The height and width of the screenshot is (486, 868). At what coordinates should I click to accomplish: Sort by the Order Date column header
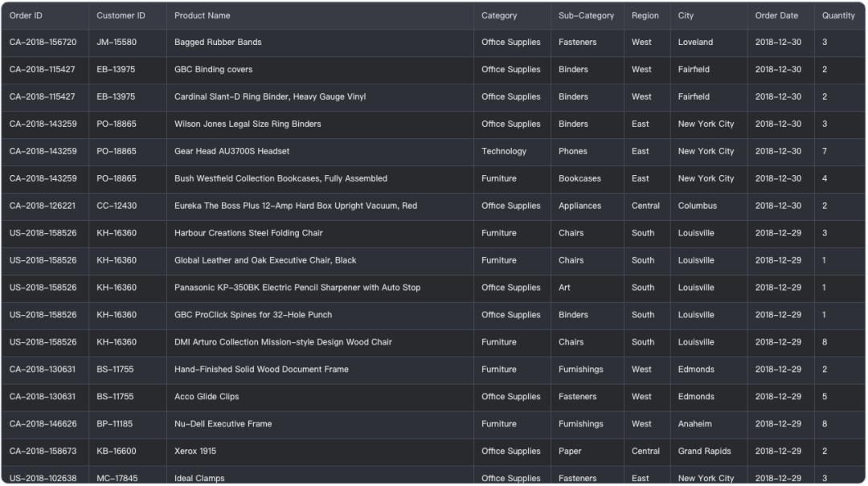point(776,15)
